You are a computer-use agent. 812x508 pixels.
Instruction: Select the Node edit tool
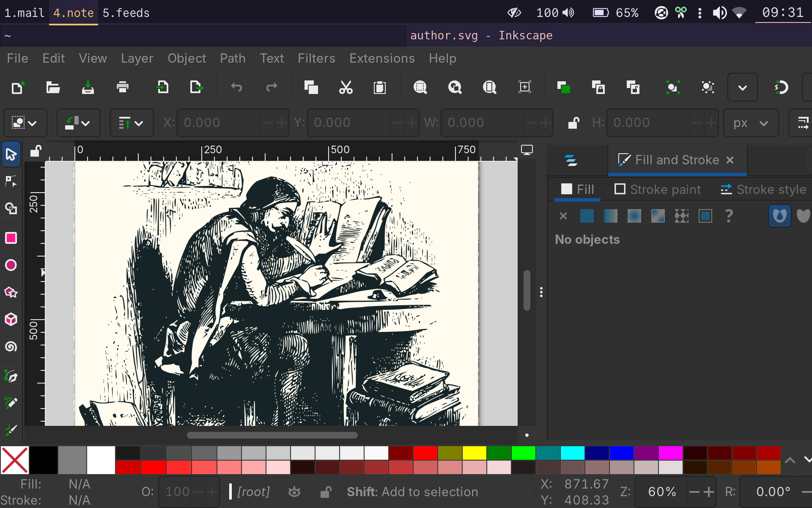pos(11,181)
